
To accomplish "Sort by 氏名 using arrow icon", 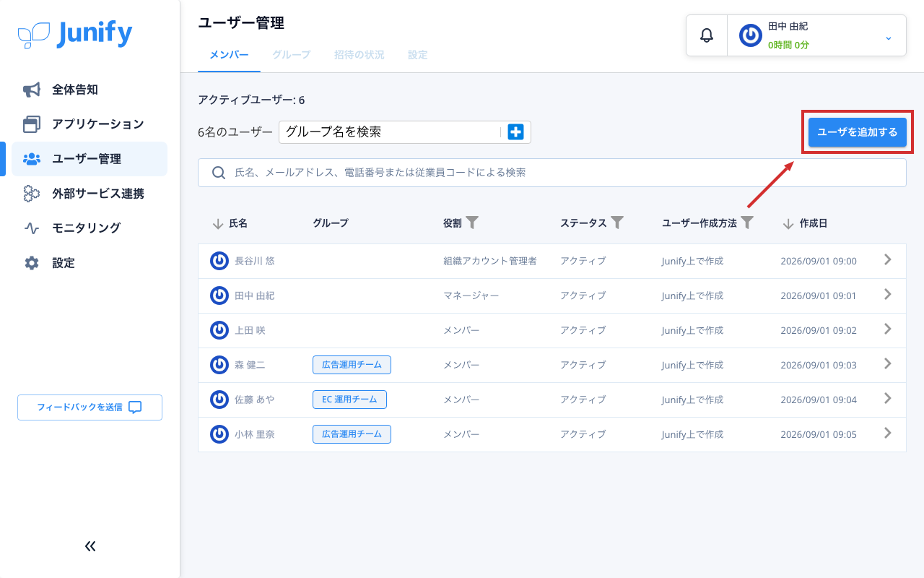I will click(218, 224).
